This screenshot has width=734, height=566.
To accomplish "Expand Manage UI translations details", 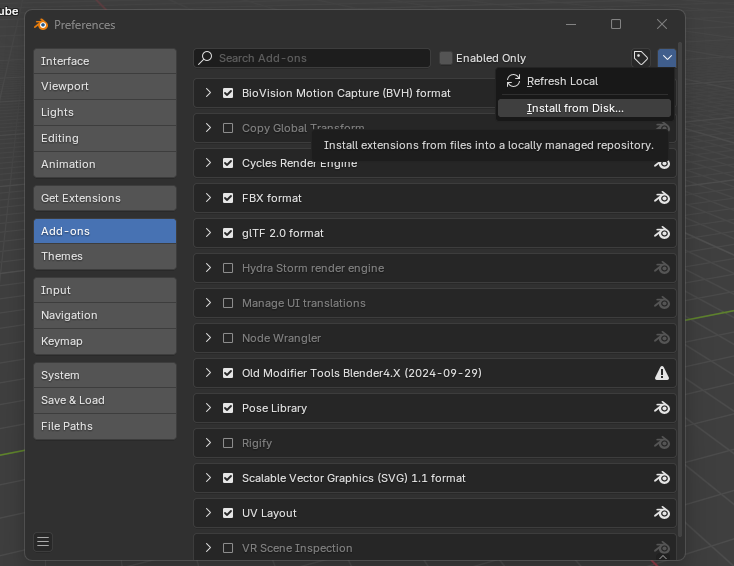I will 208,303.
